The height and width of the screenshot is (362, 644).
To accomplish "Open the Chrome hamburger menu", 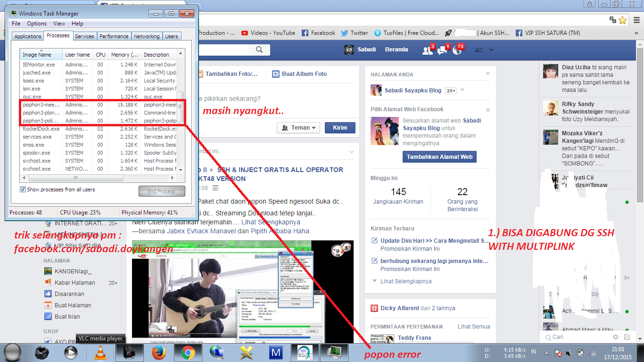I will coord(636,20).
